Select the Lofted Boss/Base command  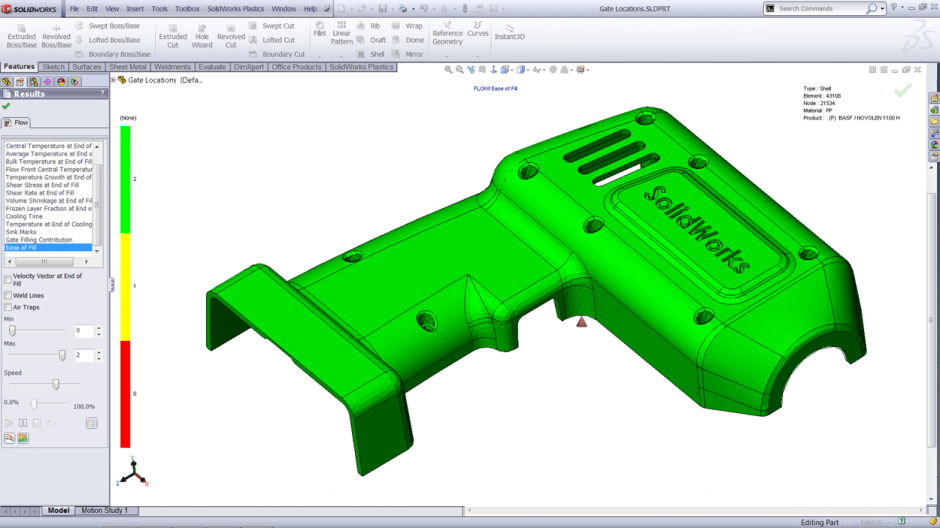[108, 40]
